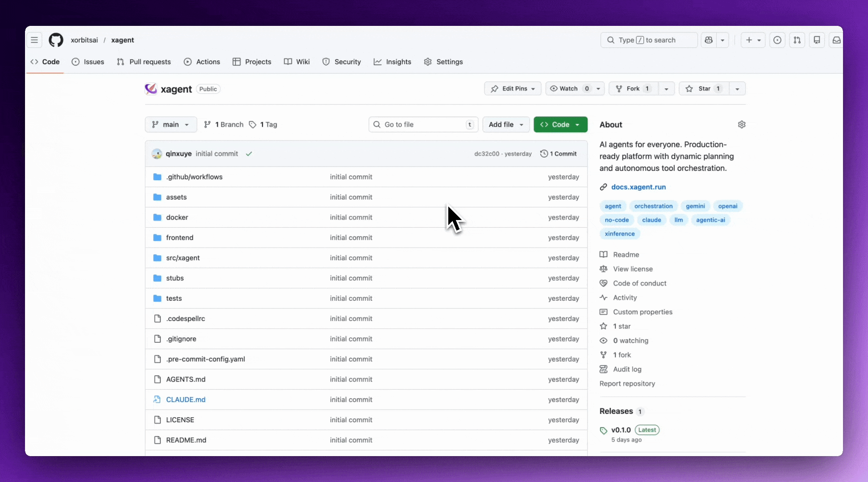Click the fork icon beside 1 fork

click(603, 355)
